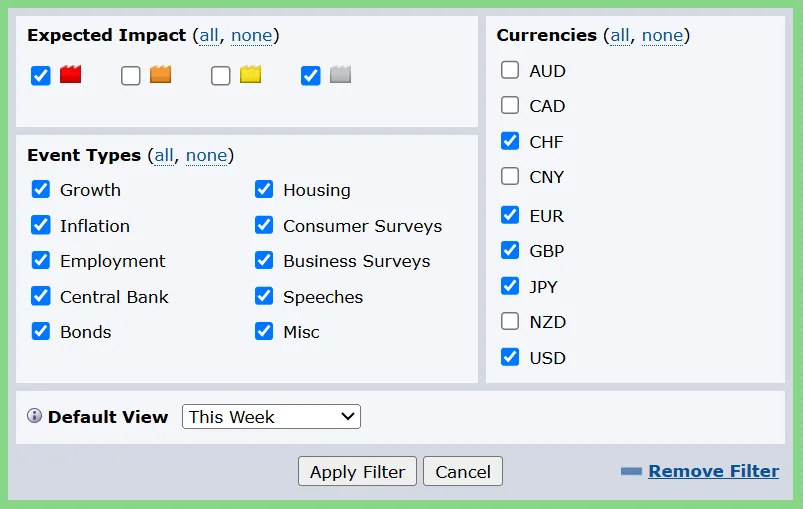
Task: Enable the AUD currency checkbox
Action: (510, 70)
